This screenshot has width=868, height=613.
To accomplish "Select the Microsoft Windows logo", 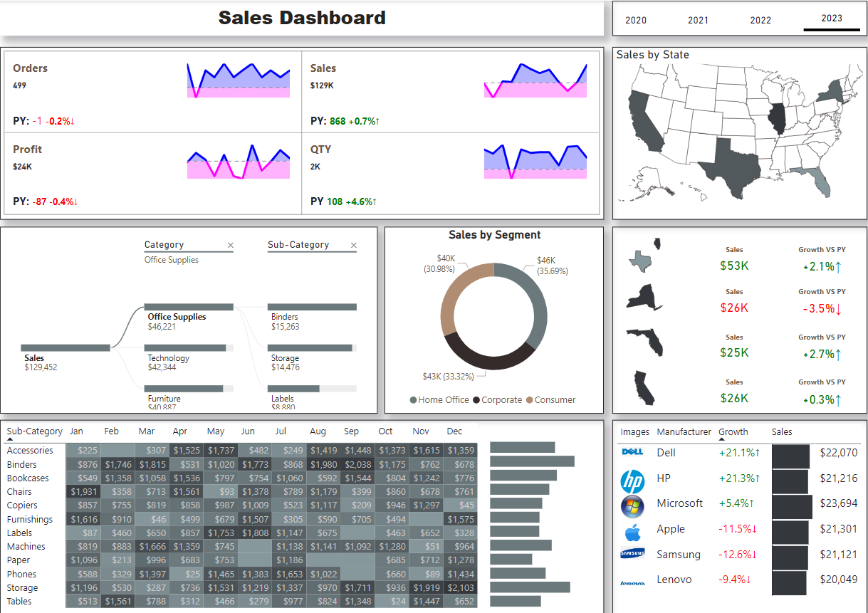I will point(632,506).
